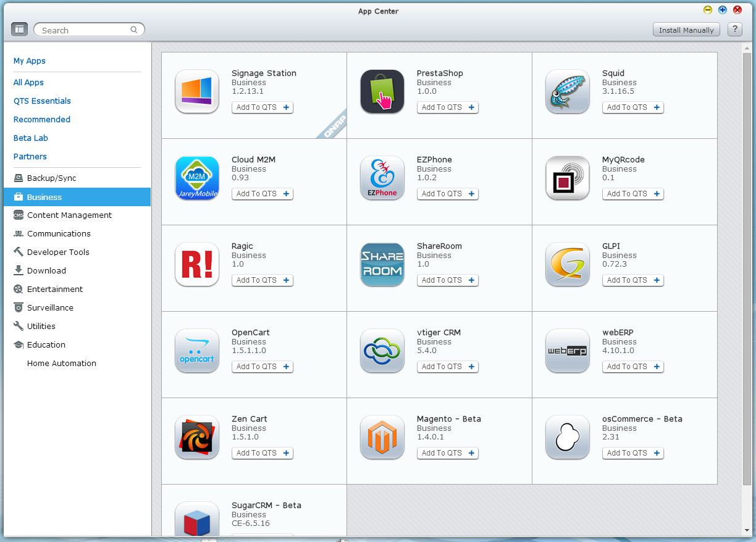Add osCommerce Beta to QTS
Image resolution: width=756 pixels, height=542 pixels.
(633, 453)
